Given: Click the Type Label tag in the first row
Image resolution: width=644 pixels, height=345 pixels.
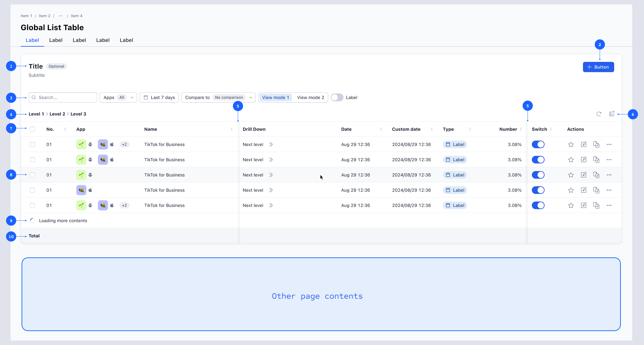Looking at the screenshot, I should 455,144.
